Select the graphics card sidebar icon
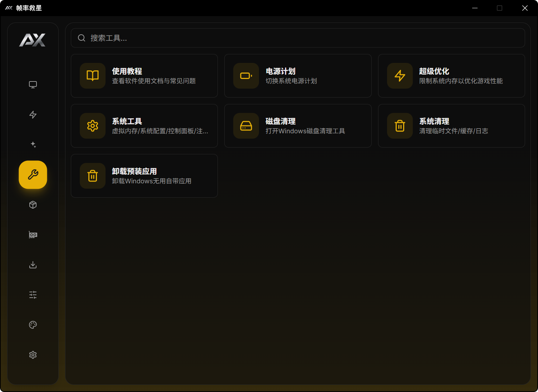 (x=33, y=235)
